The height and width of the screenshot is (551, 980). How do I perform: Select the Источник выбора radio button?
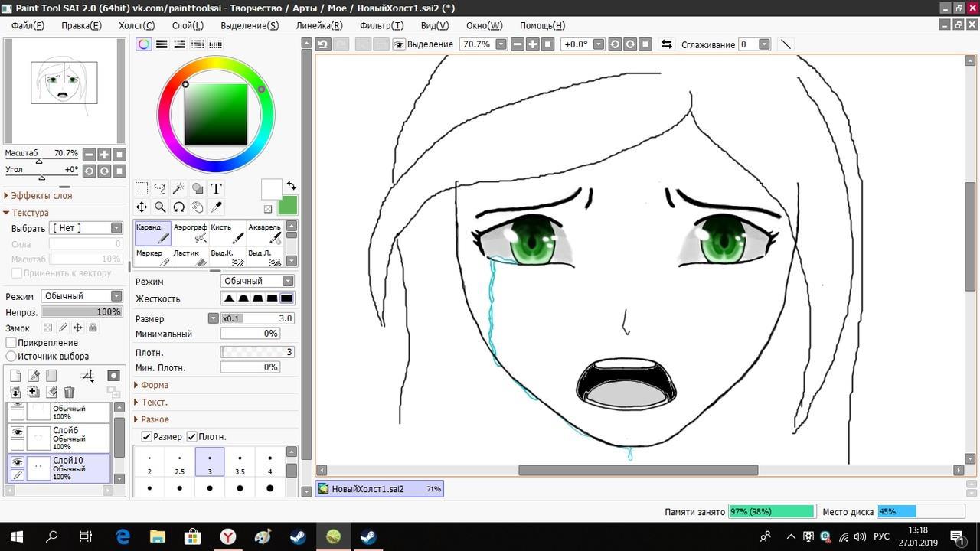[x=11, y=356]
